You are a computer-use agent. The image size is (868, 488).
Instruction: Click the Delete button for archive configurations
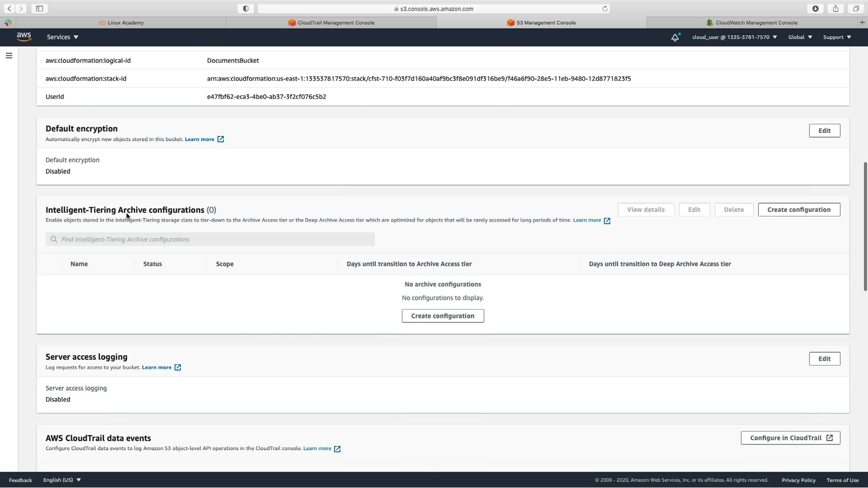click(x=734, y=210)
